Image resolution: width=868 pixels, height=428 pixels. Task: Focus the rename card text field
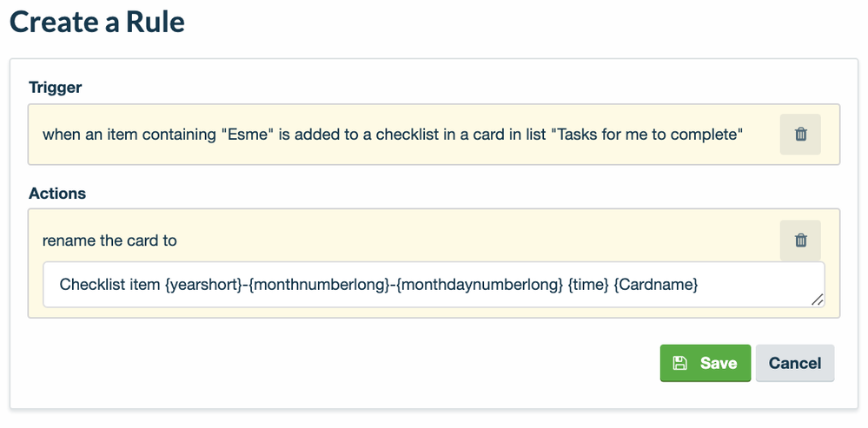pos(433,285)
